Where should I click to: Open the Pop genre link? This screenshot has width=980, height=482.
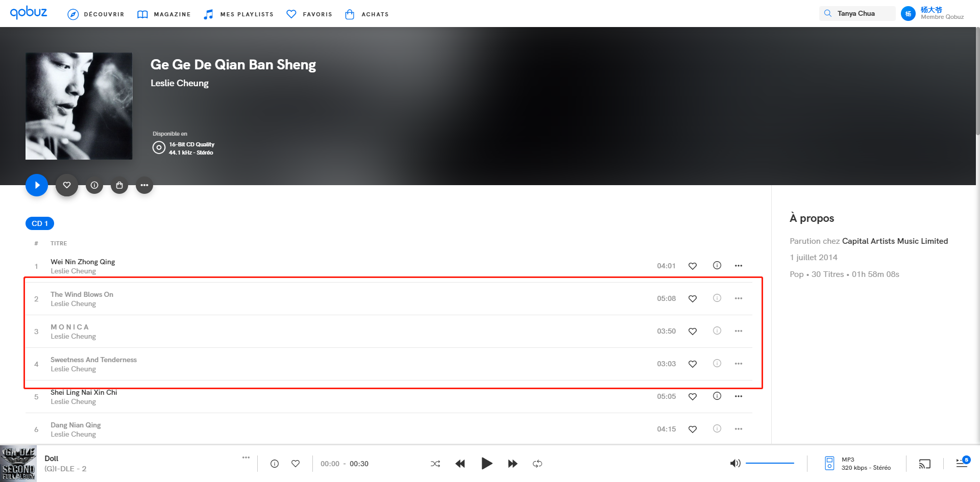tap(797, 274)
